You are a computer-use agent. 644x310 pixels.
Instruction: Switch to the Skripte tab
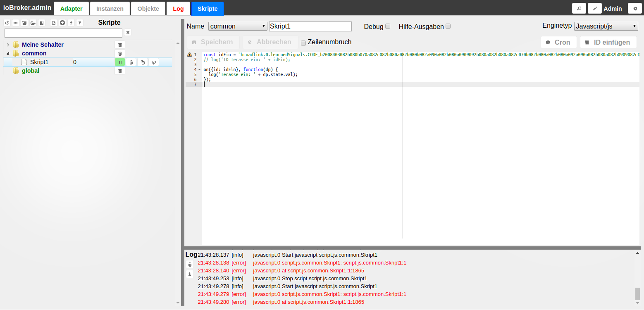pyautogui.click(x=208, y=8)
